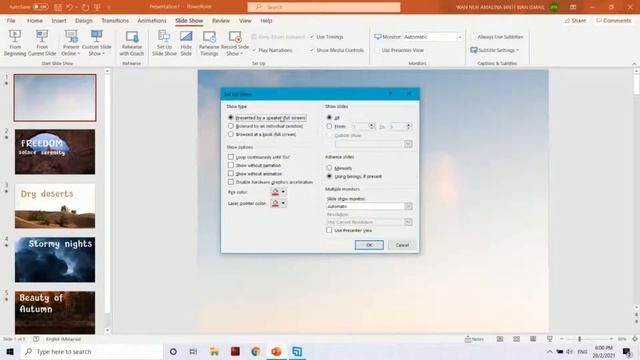Open Task View on taskbar

pos(193,351)
